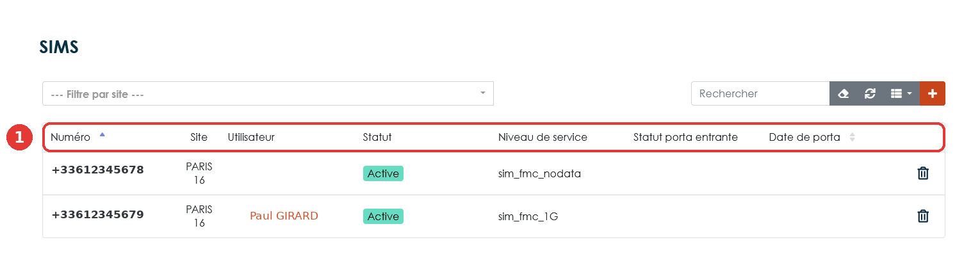Click the eraser clear-search icon
The height and width of the screenshot is (272, 980).
pyautogui.click(x=843, y=93)
